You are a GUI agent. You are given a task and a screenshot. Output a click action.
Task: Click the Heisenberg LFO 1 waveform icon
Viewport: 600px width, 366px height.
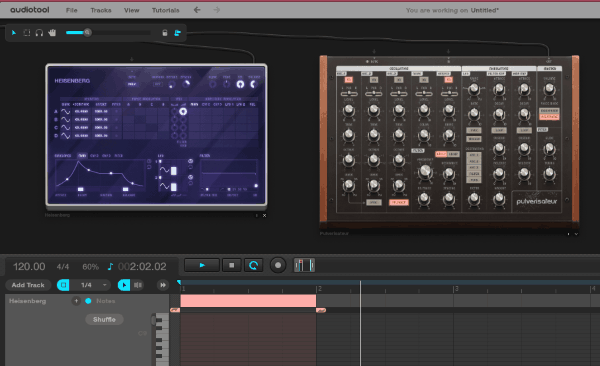165,170
